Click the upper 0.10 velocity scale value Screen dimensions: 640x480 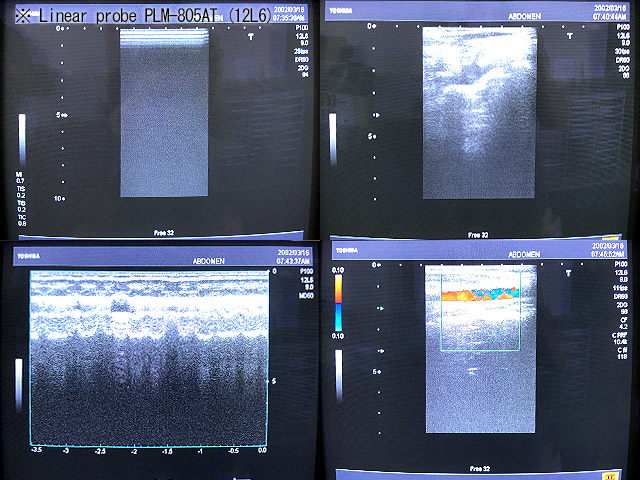338,270
